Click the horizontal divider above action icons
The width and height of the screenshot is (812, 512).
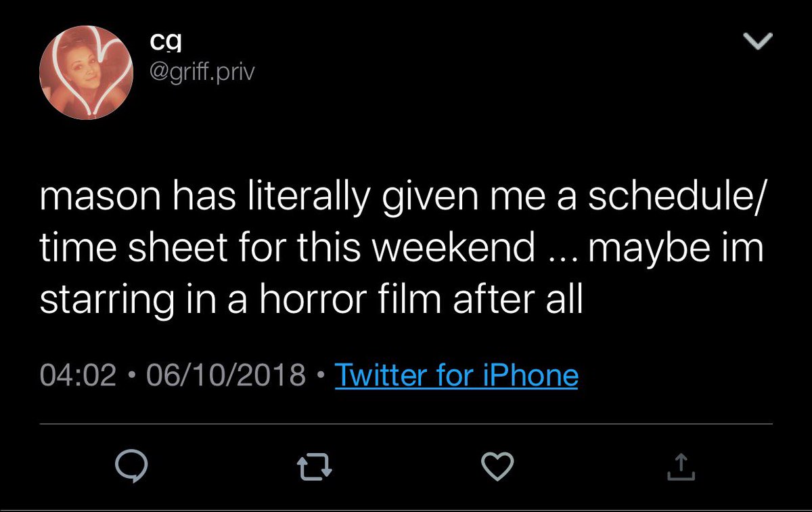(x=406, y=425)
